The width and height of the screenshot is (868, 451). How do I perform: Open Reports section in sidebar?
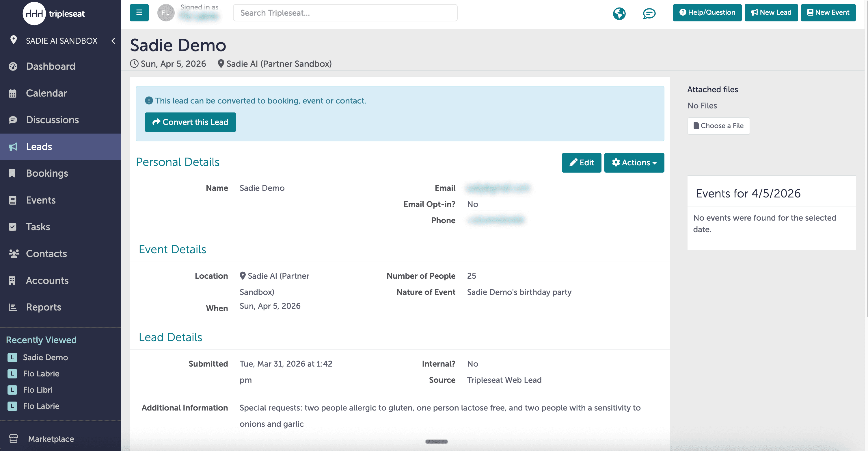(44, 307)
